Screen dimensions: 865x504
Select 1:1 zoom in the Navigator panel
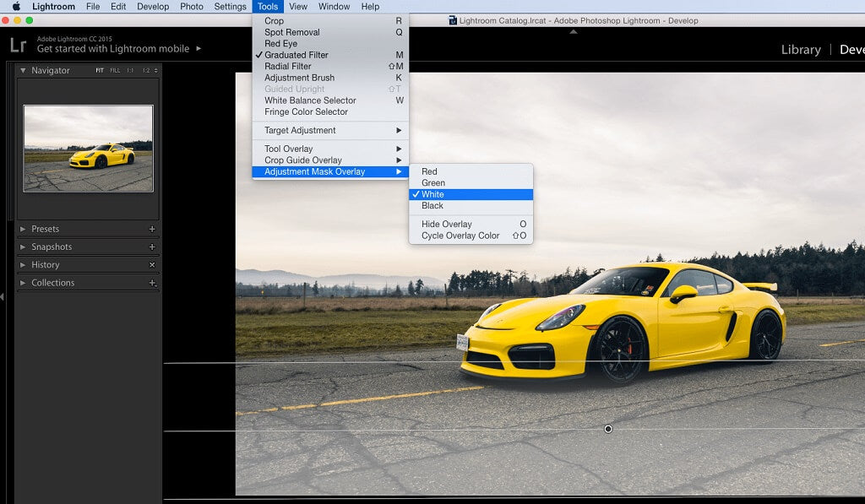131,70
